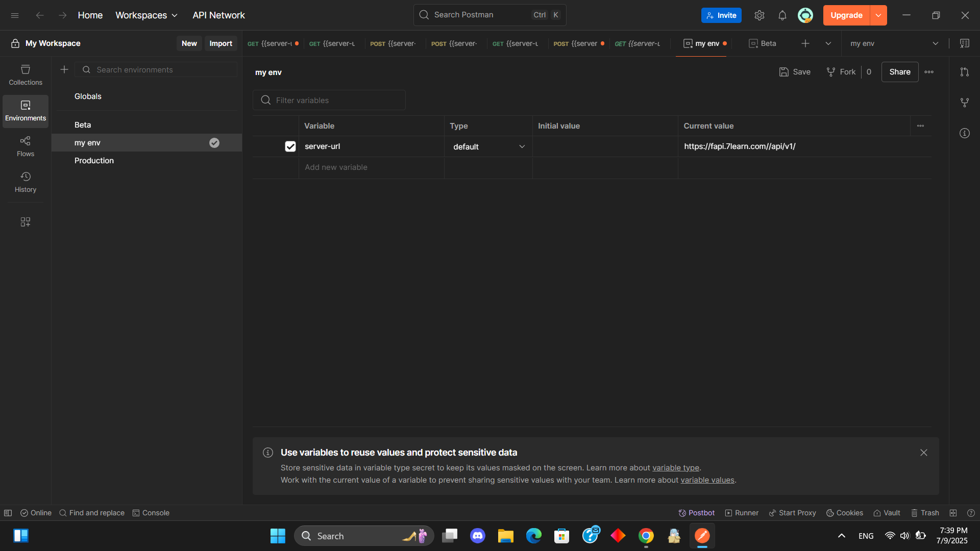The image size is (980, 551).
Task: Open the variable type link
Action: point(676,468)
